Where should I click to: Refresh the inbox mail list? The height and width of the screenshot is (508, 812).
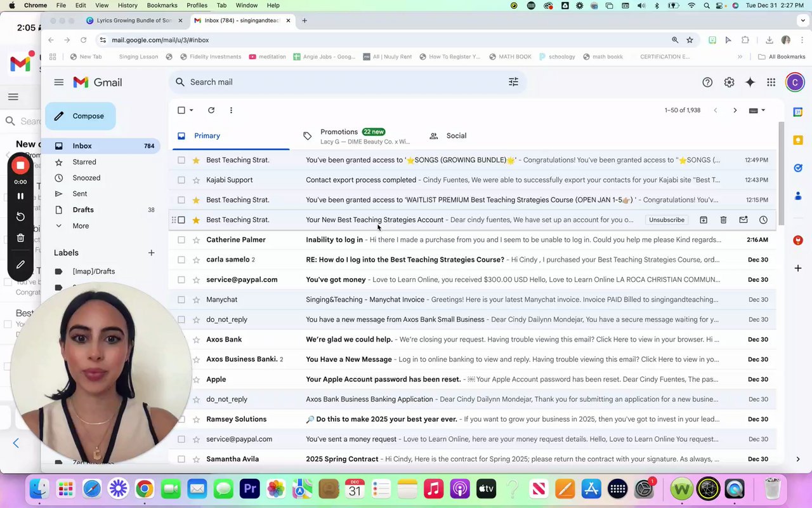pyautogui.click(x=211, y=110)
